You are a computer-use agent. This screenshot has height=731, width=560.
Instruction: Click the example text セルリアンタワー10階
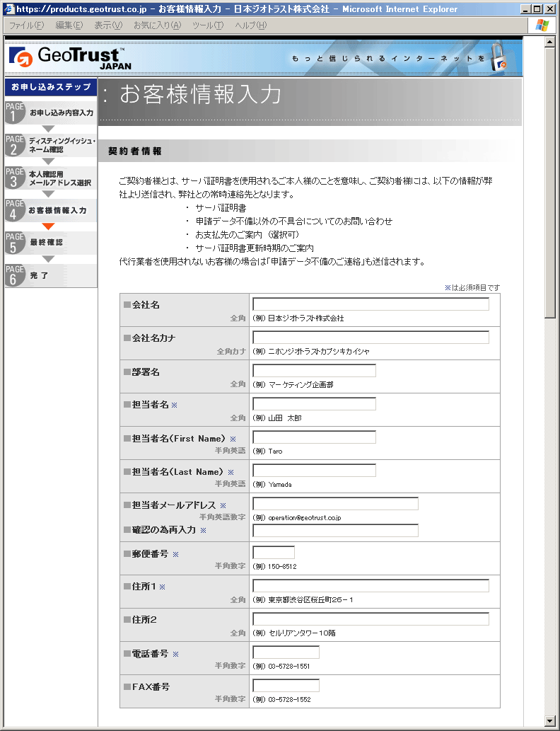302,633
